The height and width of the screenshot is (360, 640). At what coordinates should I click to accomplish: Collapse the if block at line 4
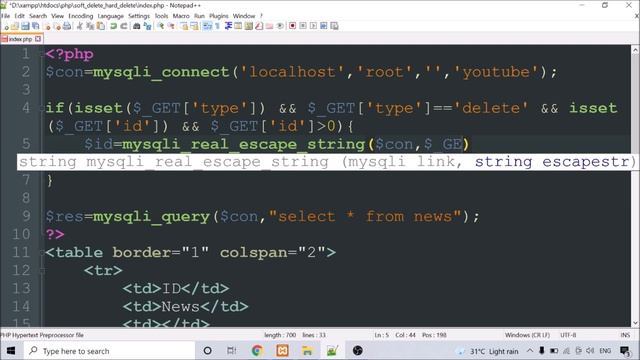[43, 108]
